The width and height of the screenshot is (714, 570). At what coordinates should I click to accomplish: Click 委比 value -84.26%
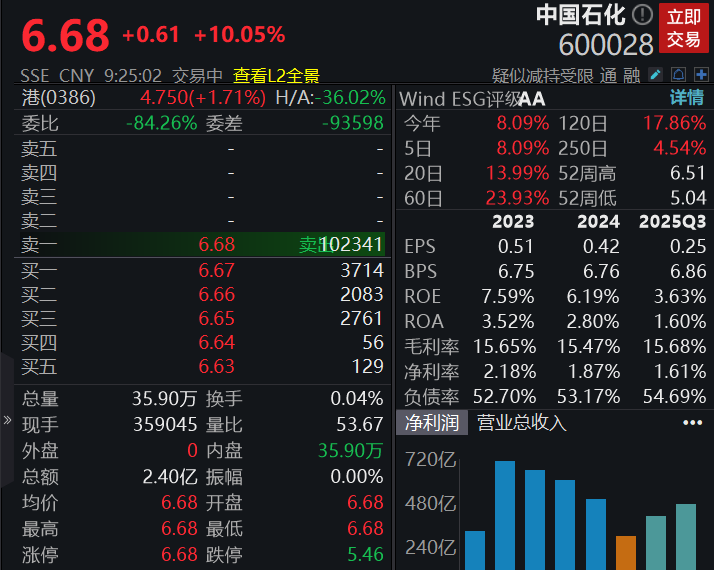click(162, 123)
